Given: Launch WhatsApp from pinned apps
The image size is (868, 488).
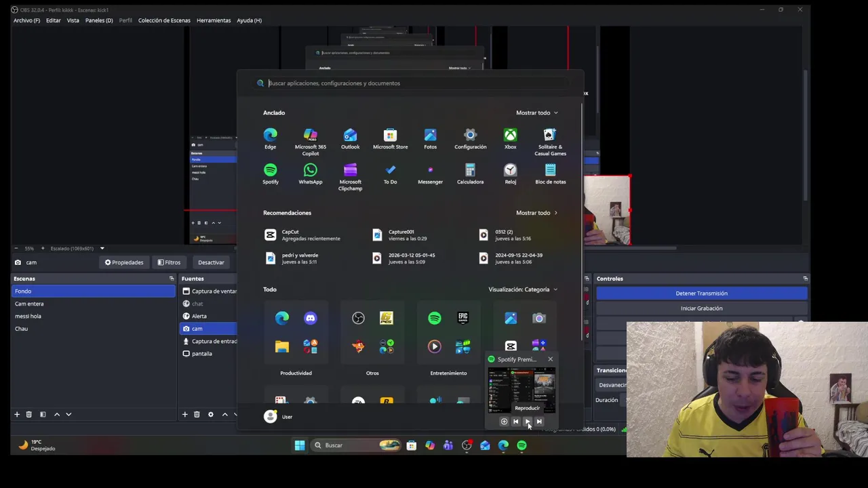Looking at the screenshot, I should [x=310, y=174].
